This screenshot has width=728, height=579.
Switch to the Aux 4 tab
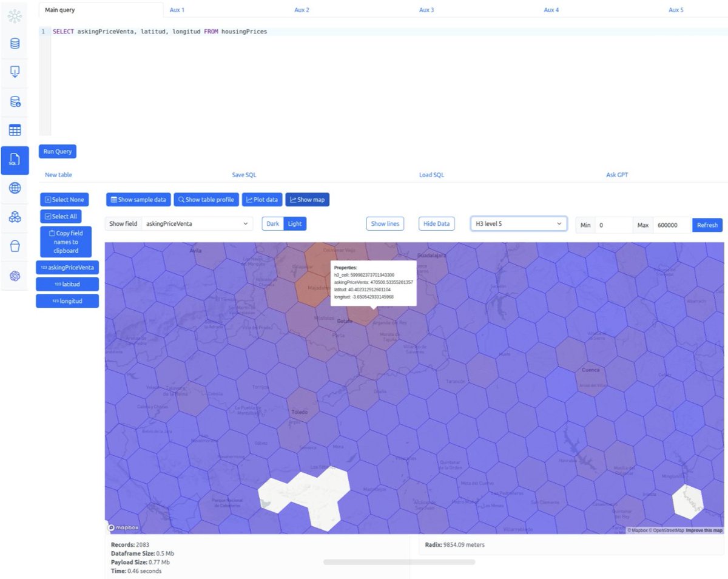(x=551, y=10)
